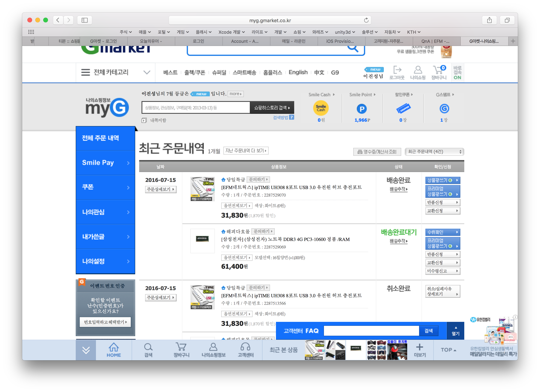Open the 슈퍼딜 menu item

point(219,72)
